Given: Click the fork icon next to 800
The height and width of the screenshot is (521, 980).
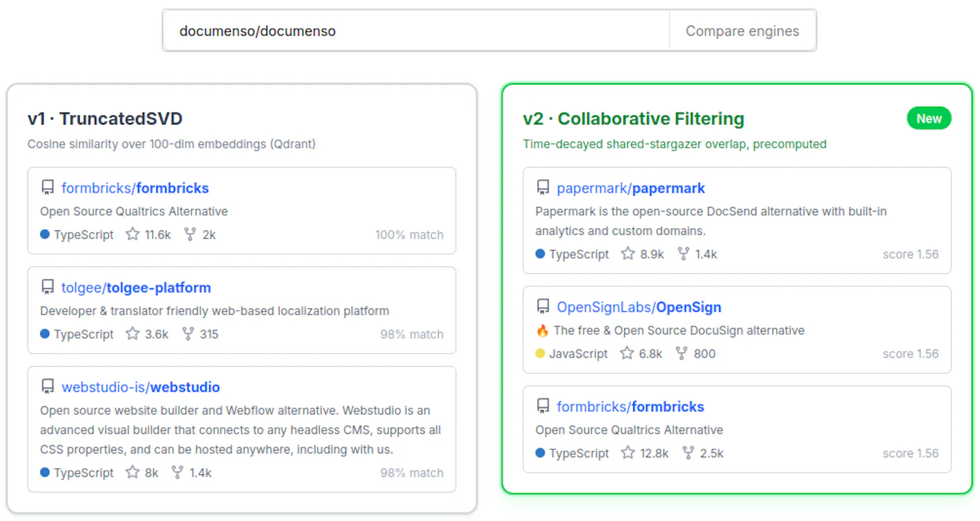Looking at the screenshot, I should pyautogui.click(x=681, y=353).
